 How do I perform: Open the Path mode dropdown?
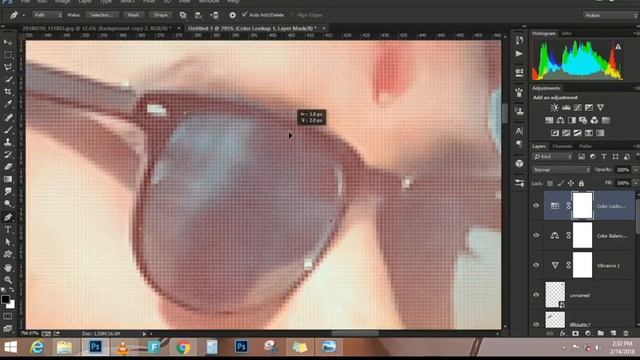pyautogui.click(x=47, y=15)
